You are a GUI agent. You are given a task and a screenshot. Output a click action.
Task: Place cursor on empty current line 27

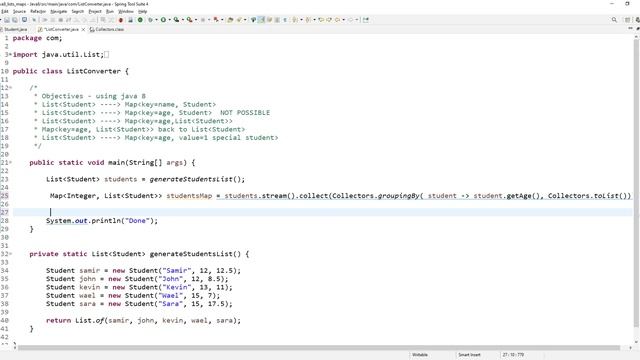pos(322,212)
